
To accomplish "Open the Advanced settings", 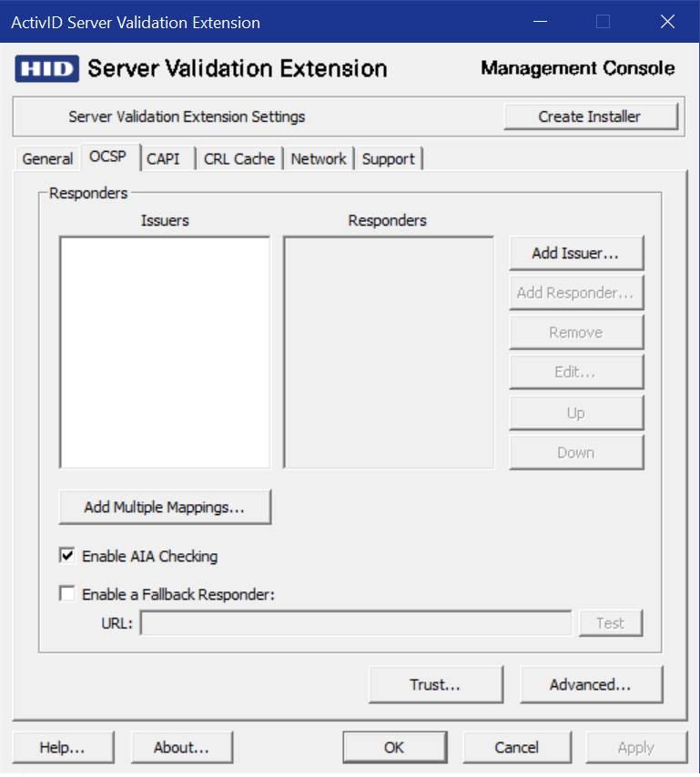I will click(591, 684).
